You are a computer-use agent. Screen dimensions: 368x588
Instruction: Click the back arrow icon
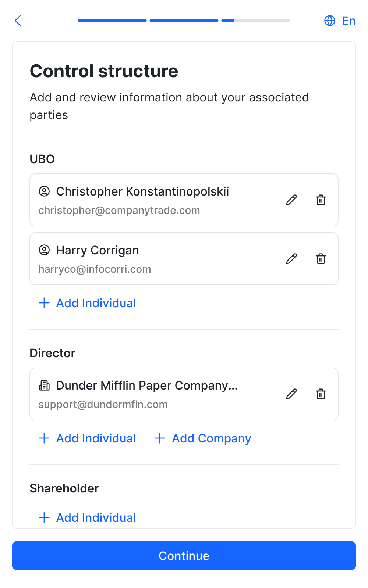click(x=18, y=21)
